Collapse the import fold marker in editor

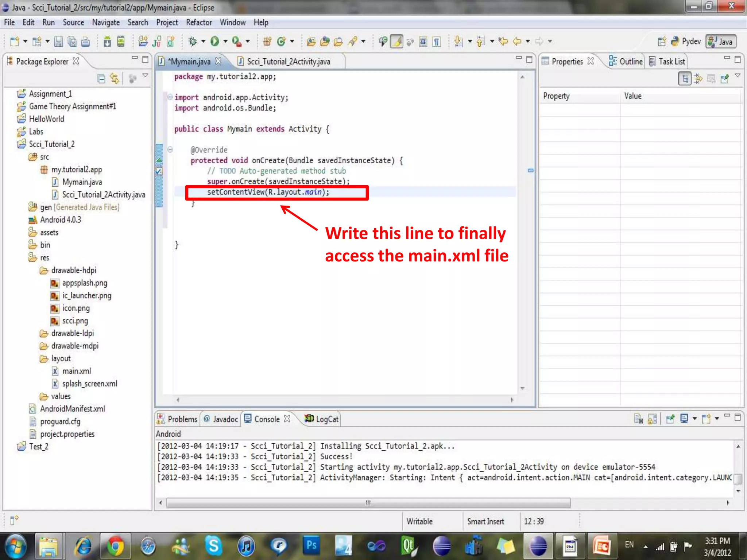pos(170,97)
